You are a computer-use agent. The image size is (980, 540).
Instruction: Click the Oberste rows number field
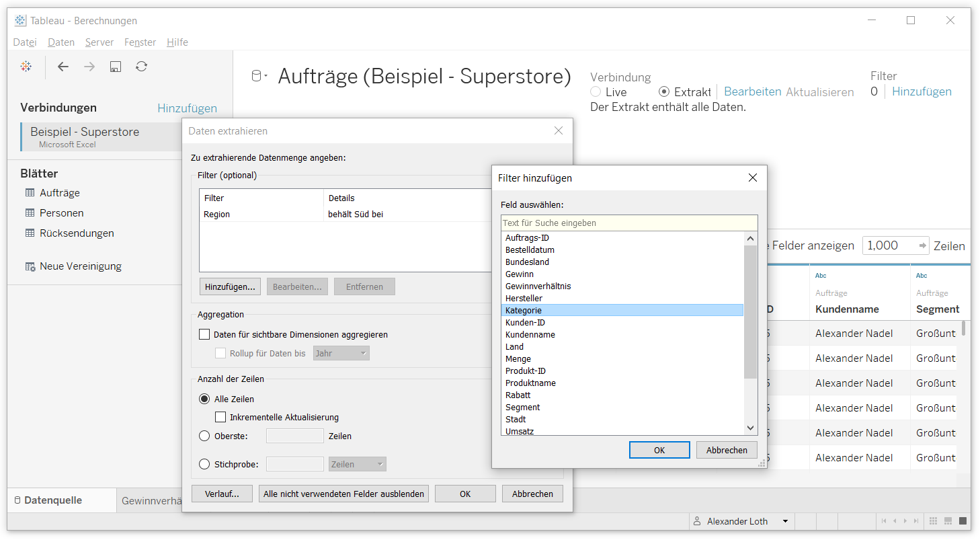tap(295, 436)
